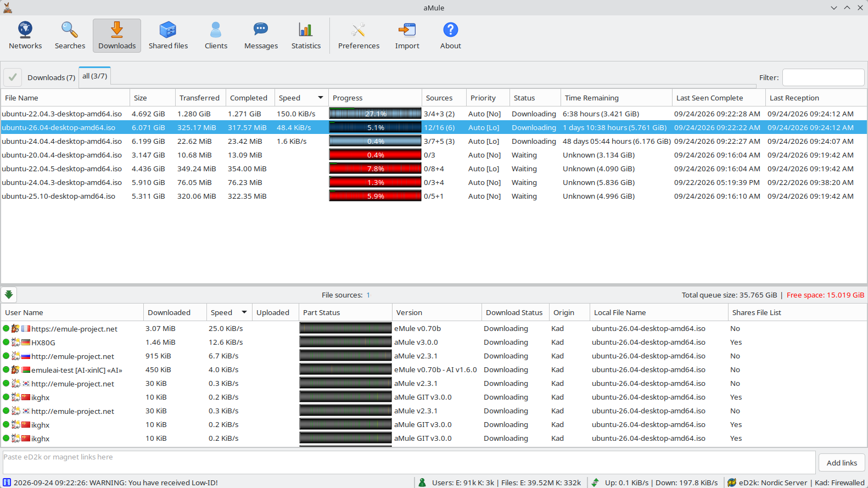The height and width of the screenshot is (488, 868).
Task: Click the "Free space: 15.019 GiB" label
Action: 825,295
